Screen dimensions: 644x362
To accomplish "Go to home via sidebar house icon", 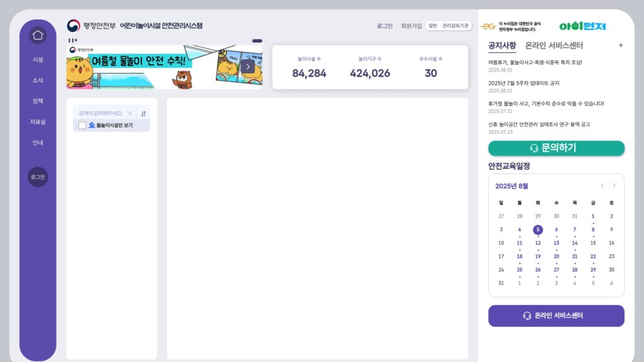I will [x=38, y=35].
